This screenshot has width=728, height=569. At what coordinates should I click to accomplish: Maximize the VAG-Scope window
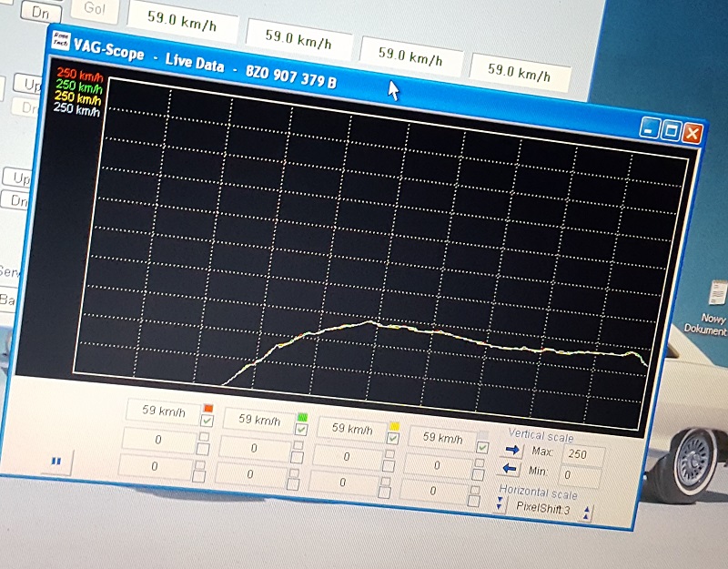pos(671,130)
